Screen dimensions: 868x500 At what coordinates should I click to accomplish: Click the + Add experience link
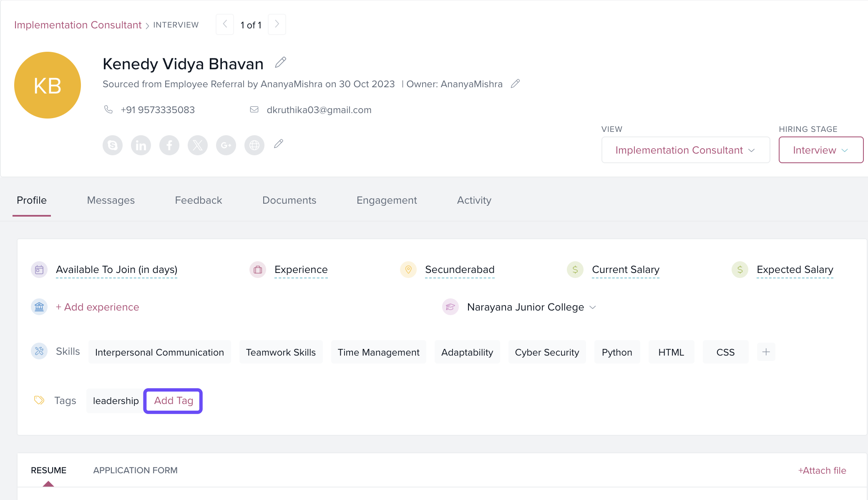tap(98, 307)
